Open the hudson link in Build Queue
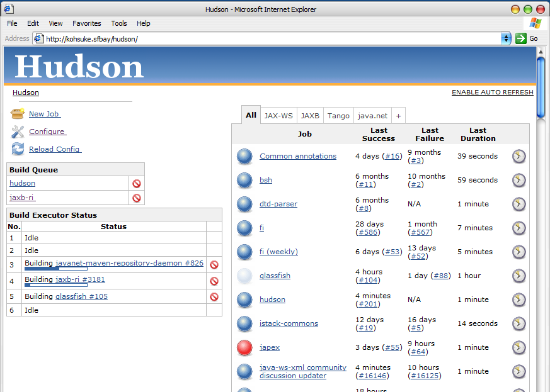This screenshot has width=550, height=392. [22, 183]
